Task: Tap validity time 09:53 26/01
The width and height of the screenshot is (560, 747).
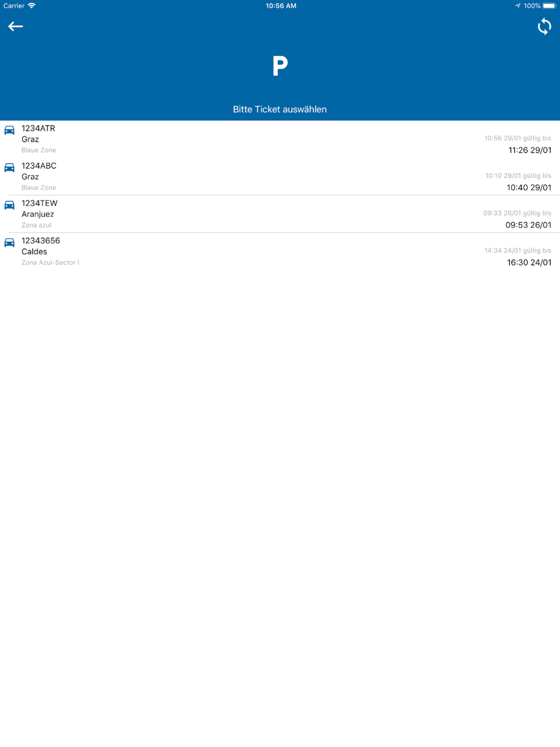Action: point(529,225)
